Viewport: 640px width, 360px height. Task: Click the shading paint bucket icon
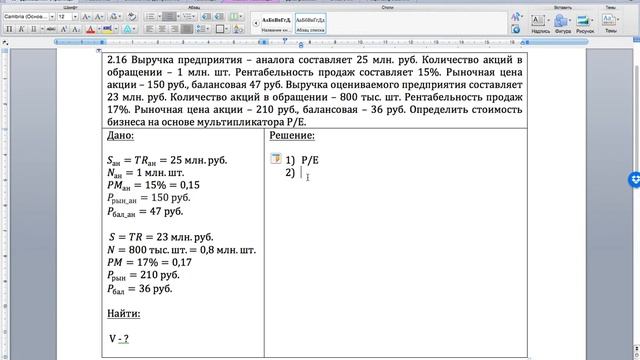238,29
